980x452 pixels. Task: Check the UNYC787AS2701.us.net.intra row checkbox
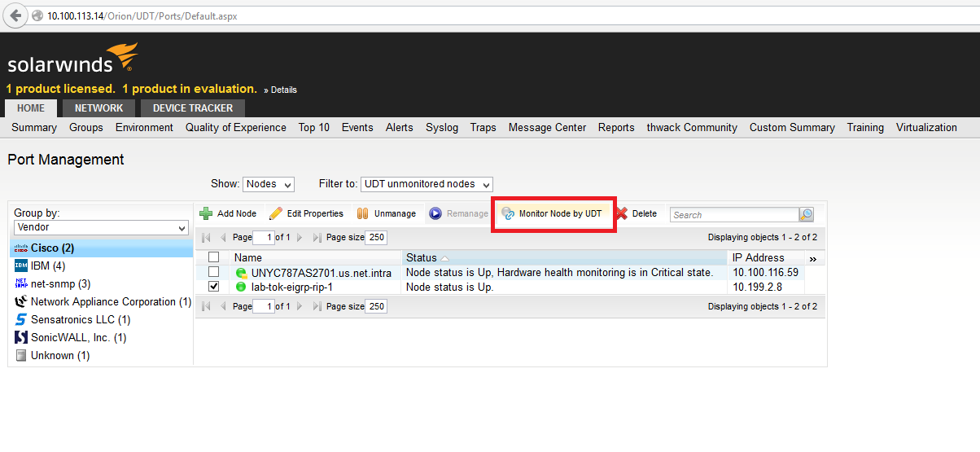click(213, 272)
